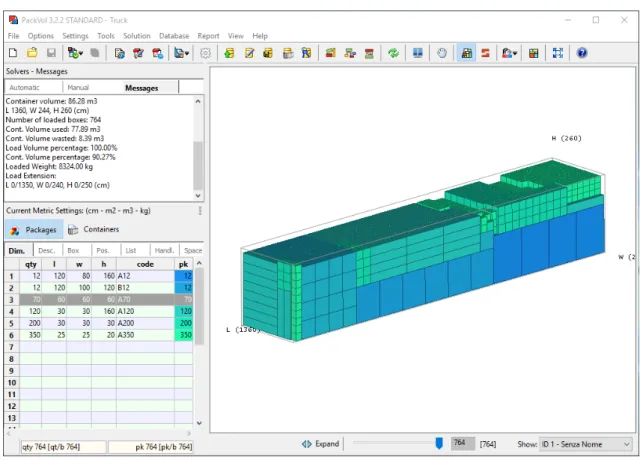The height and width of the screenshot is (460, 640).
Task: Click the grey stop square toolbar icon
Action: (95, 53)
